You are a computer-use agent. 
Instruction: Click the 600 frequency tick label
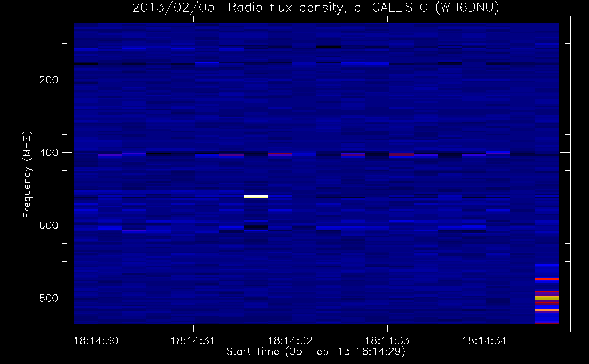click(x=49, y=225)
